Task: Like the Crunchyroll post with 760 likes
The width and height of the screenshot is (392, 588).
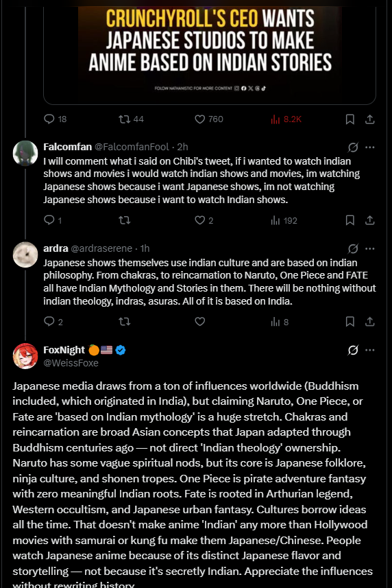Action: click(x=208, y=119)
